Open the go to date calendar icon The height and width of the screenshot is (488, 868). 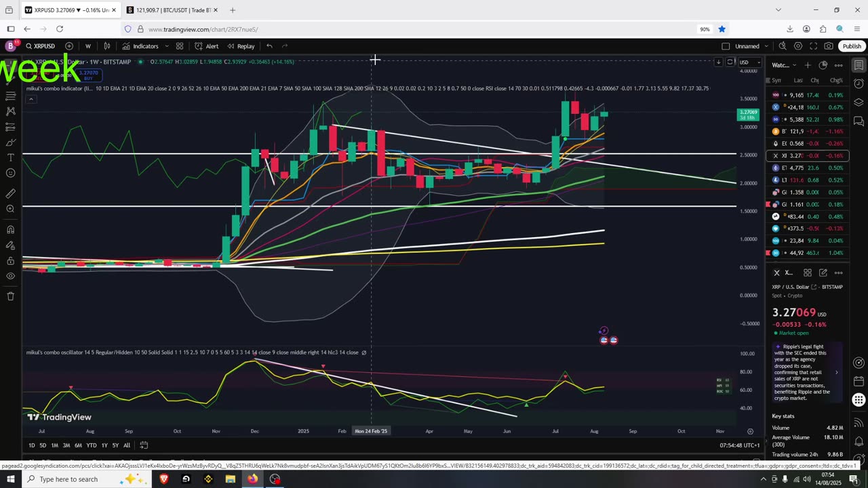pos(144,445)
